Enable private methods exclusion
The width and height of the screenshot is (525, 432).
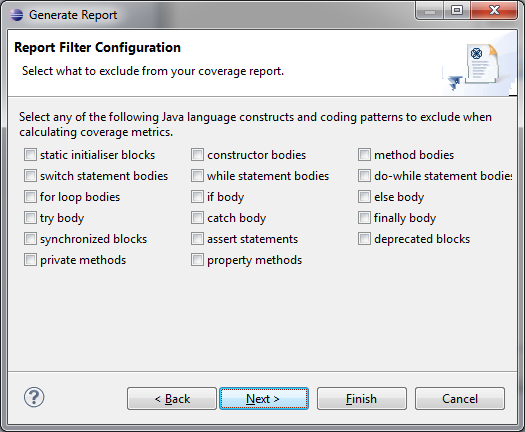pos(30,260)
